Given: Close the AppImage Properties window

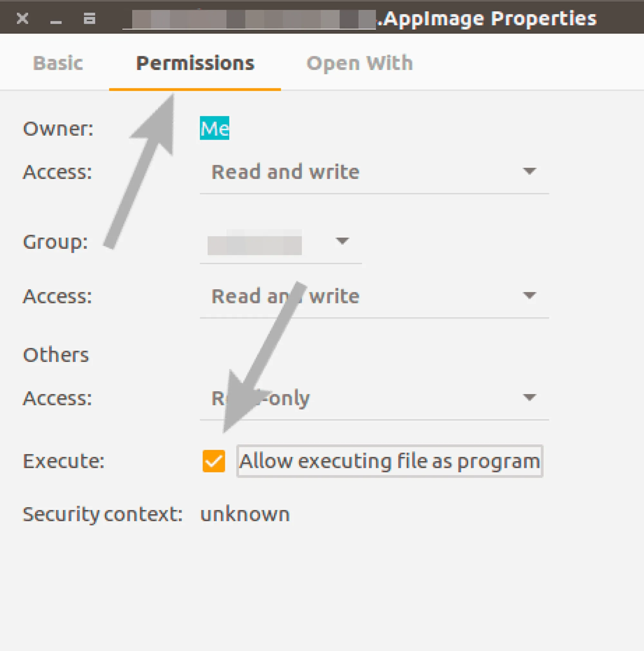Looking at the screenshot, I should pos(23,18).
